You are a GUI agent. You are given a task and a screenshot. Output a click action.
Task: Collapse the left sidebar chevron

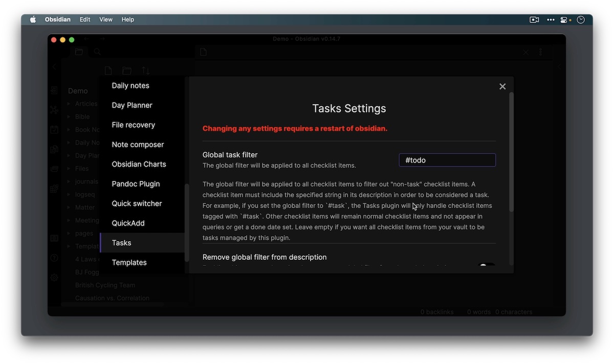pos(54,66)
